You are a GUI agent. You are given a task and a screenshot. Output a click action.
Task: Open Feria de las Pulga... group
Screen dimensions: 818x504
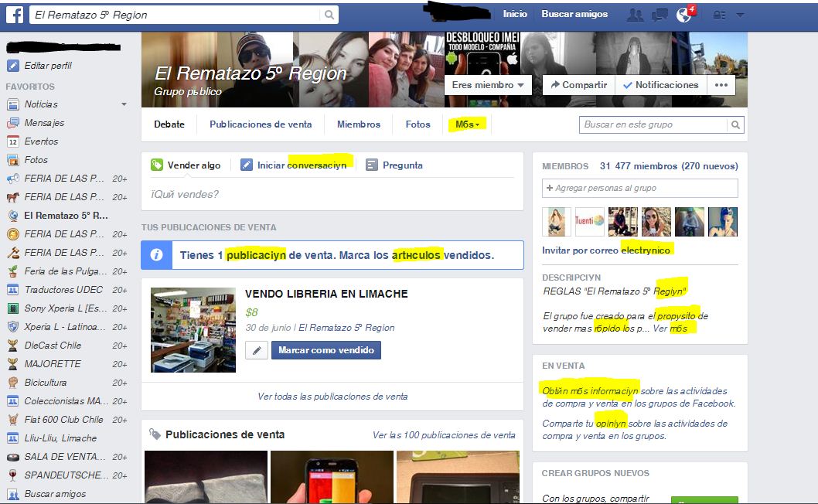65,271
